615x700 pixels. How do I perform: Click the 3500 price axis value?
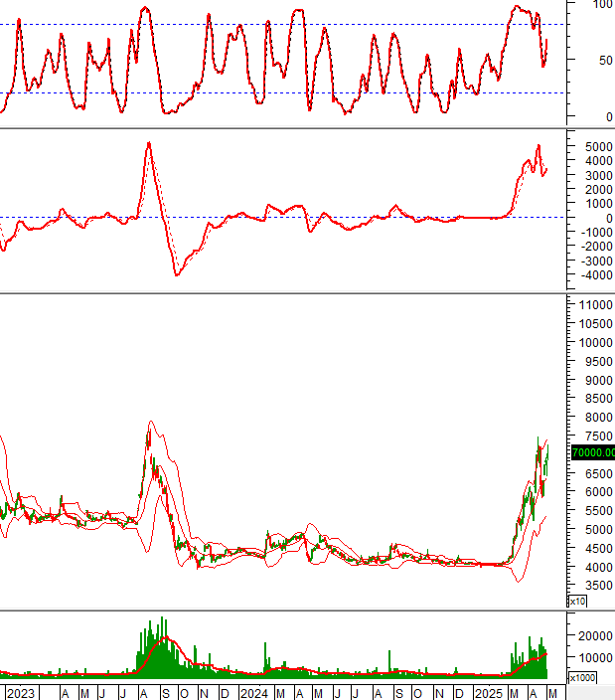click(x=598, y=586)
